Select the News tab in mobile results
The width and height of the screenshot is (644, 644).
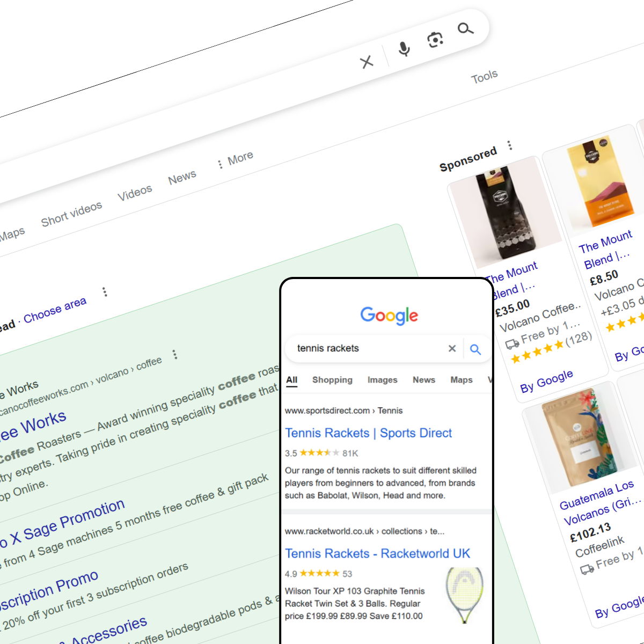click(424, 380)
